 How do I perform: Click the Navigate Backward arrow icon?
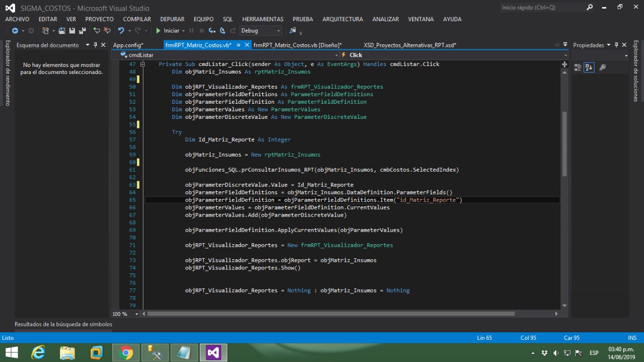pyautogui.click(x=15, y=31)
